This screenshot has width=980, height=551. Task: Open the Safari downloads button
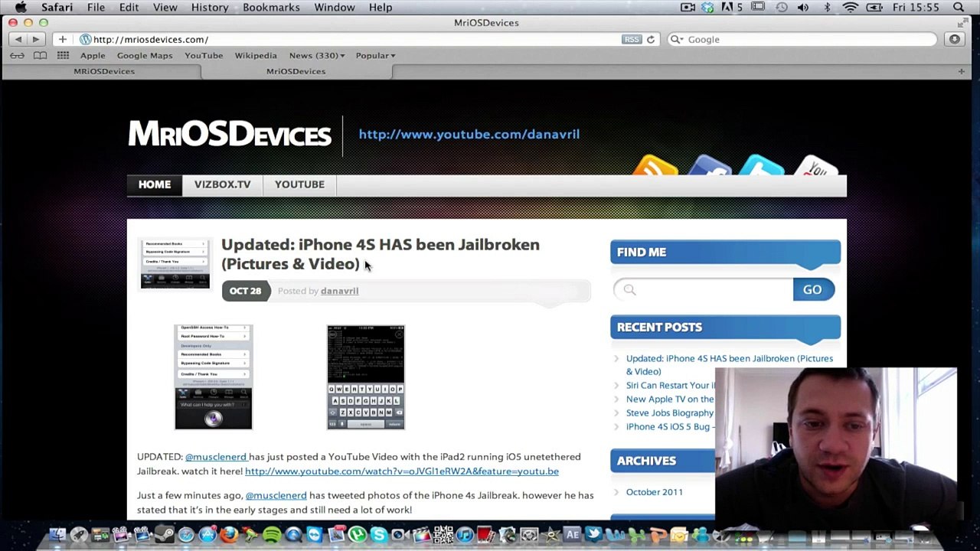tap(955, 39)
